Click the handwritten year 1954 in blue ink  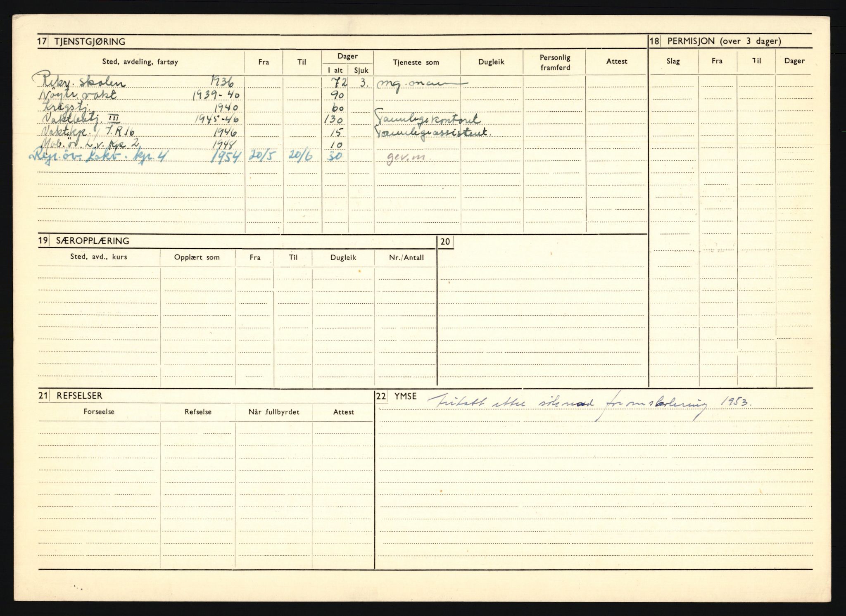click(226, 157)
